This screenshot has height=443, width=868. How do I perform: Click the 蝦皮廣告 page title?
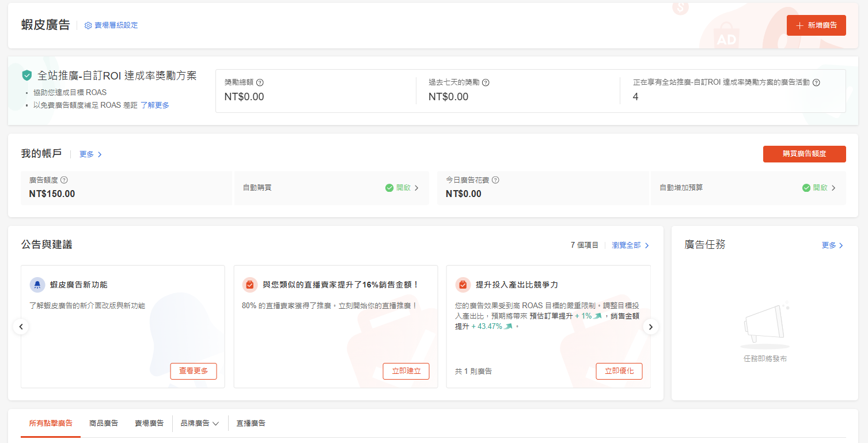coord(46,25)
